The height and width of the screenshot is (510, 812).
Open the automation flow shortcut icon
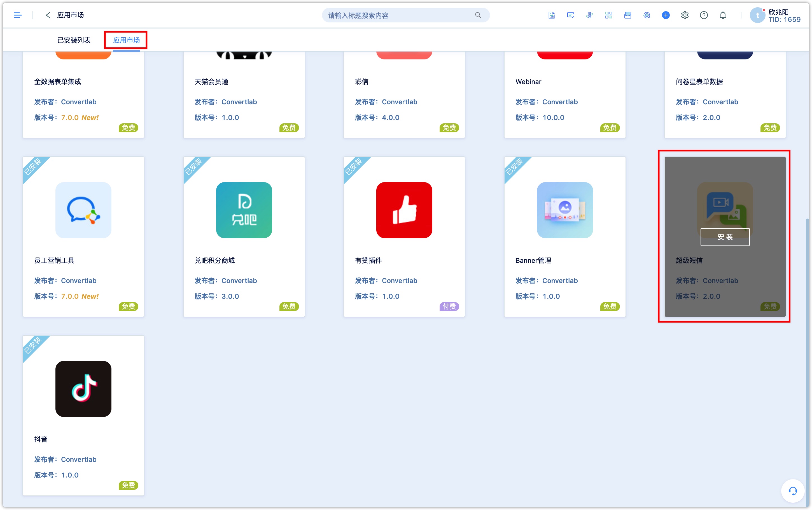pos(590,15)
